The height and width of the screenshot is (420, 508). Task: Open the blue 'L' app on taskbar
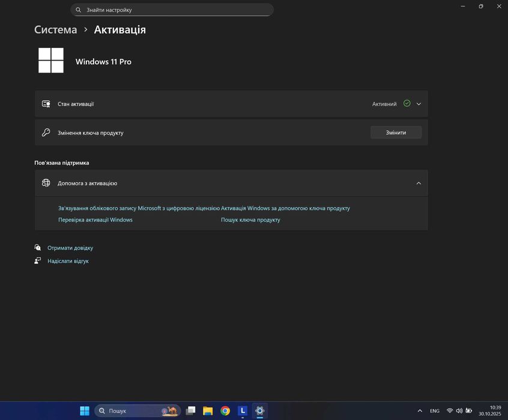tap(243, 410)
